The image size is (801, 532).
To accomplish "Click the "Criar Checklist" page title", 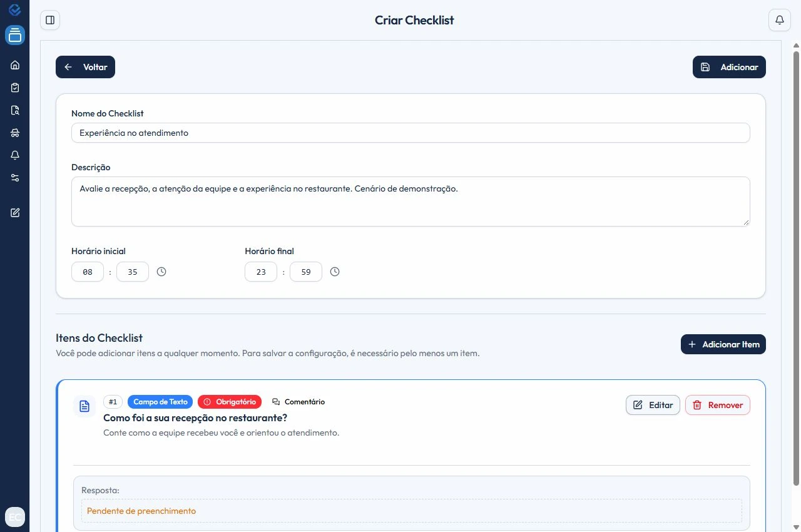I will (x=414, y=20).
